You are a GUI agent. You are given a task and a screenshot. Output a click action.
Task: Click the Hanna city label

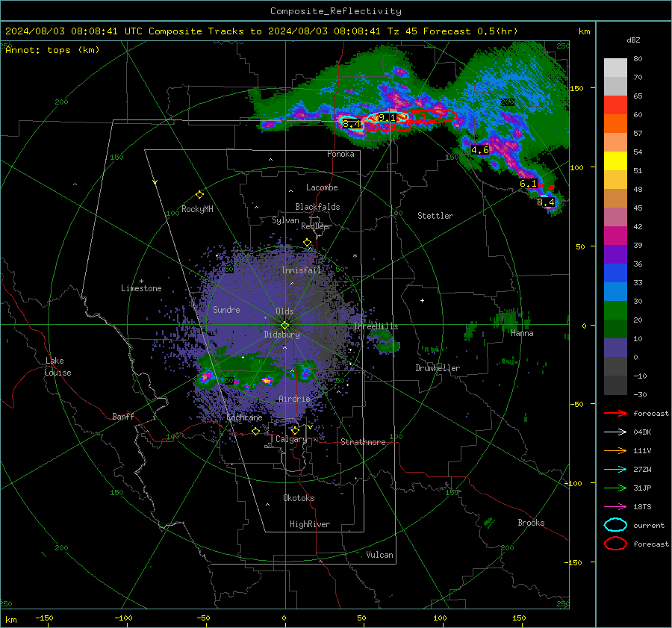coord(522,333)
